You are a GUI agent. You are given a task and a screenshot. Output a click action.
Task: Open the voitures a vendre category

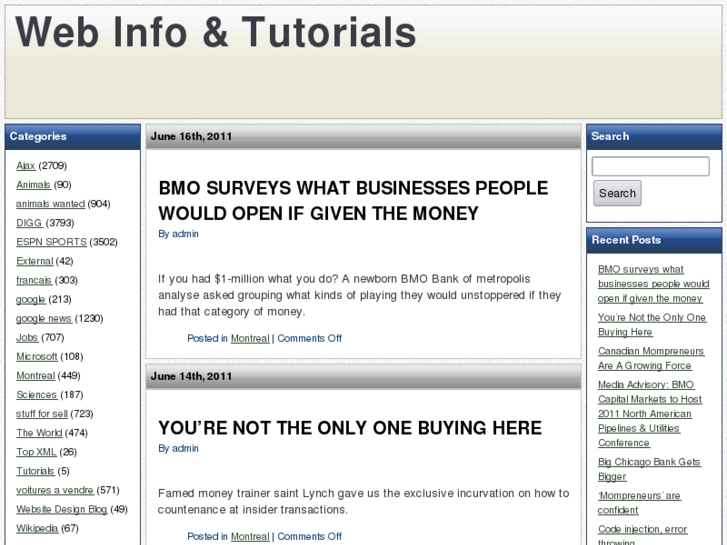coord(55,490)
